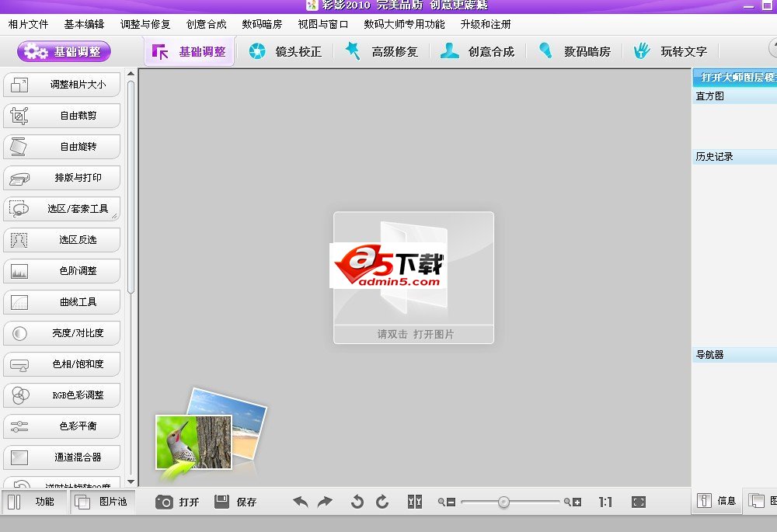Image resolution: width=777 pixels, height=532 pixels.
Task: Set zoom to 1:1 actual size
Action: (x=605, y=502)
